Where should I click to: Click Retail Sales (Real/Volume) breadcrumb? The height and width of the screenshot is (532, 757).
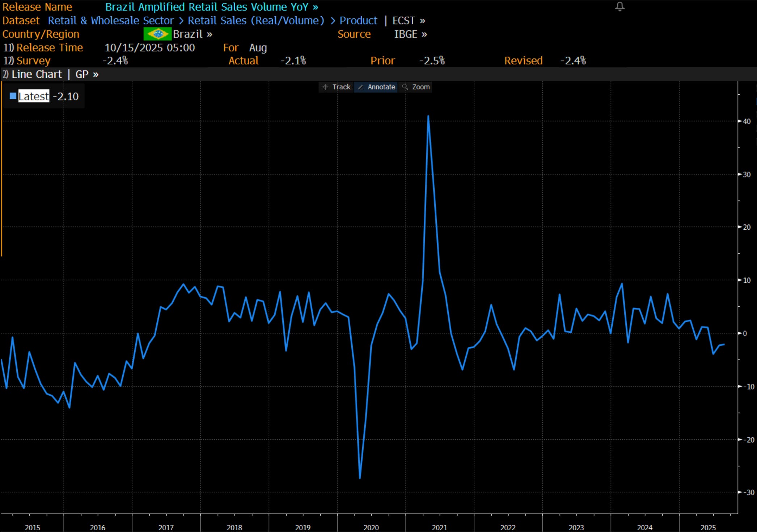[256, 21]
